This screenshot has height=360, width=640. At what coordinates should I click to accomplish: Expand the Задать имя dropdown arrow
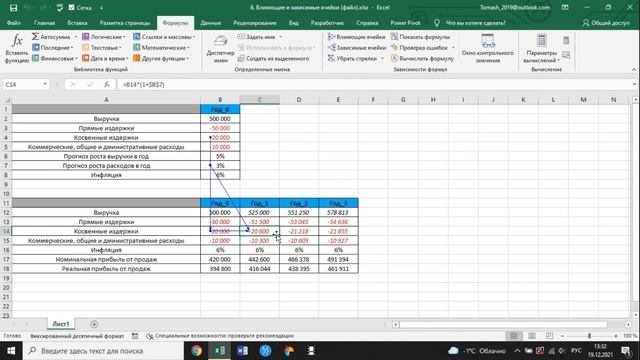[x=281, y=37]
